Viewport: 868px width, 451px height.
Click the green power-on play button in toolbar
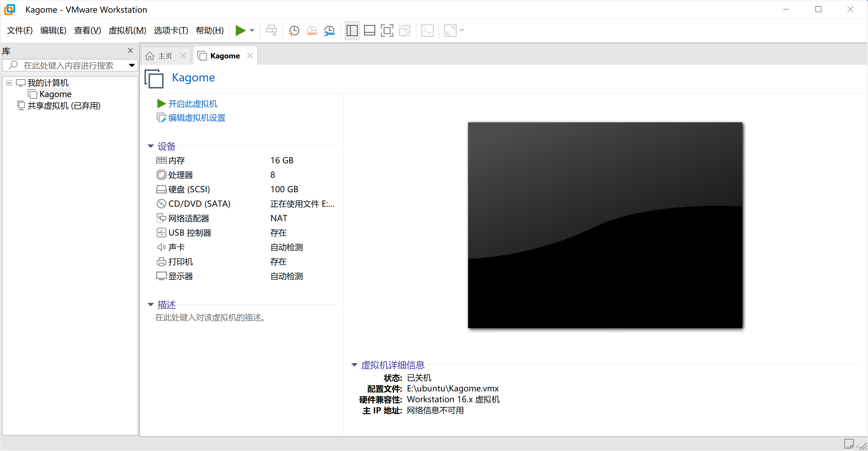[x=240, y=31]
